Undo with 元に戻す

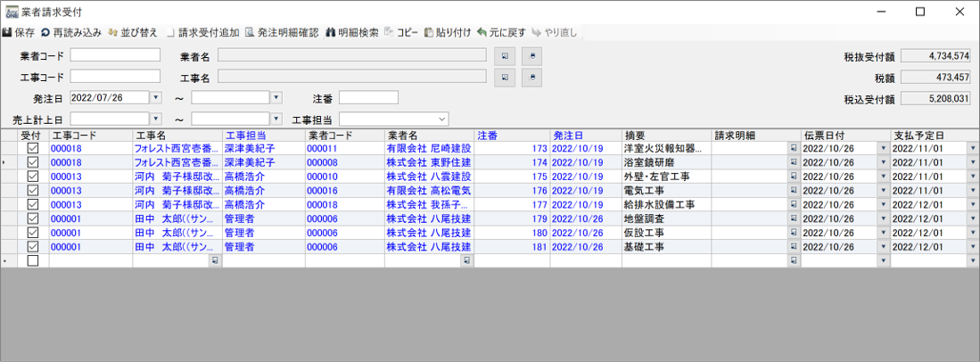click(501, 32)
